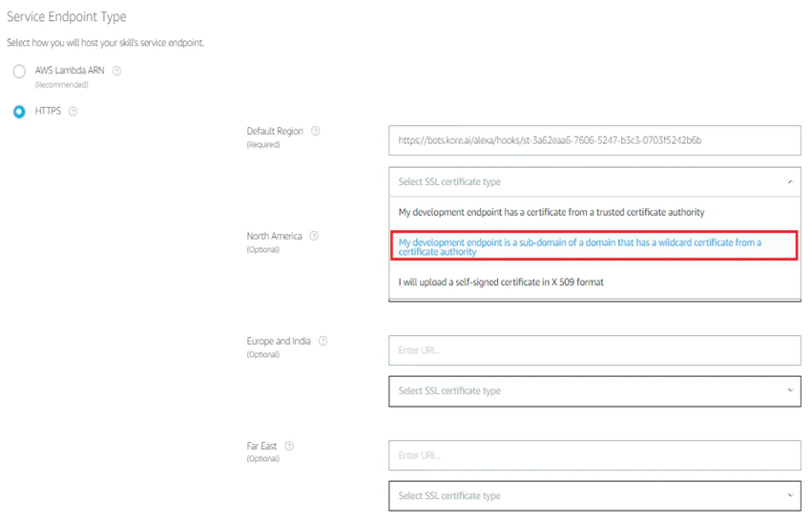Open Europe and India SSL certificate dropdown
Viewport: 812px width, 524px height.
[594, 391]
